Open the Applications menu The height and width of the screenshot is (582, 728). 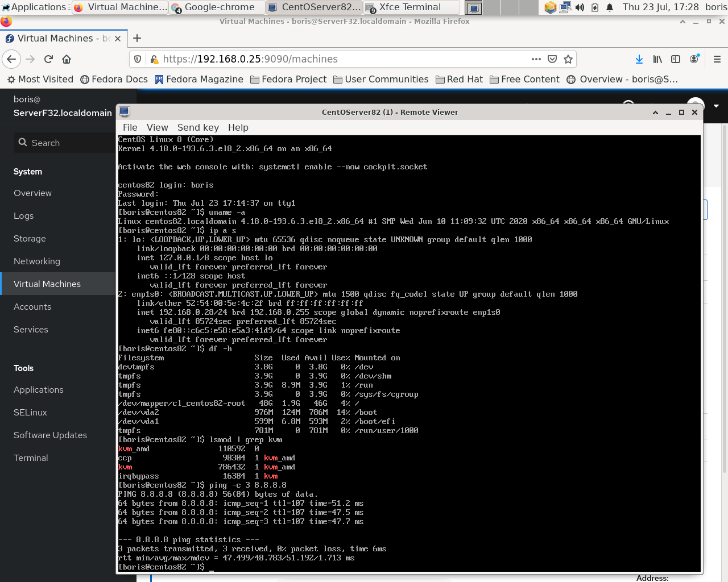point(34,7)
